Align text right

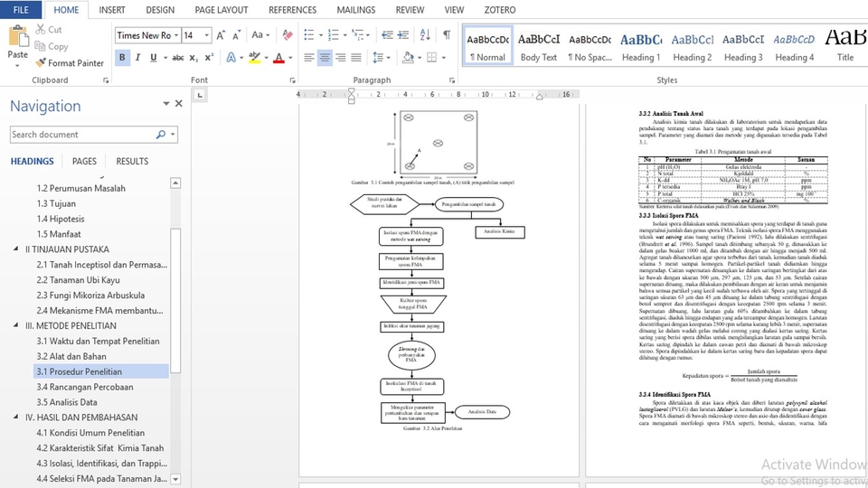341,58
